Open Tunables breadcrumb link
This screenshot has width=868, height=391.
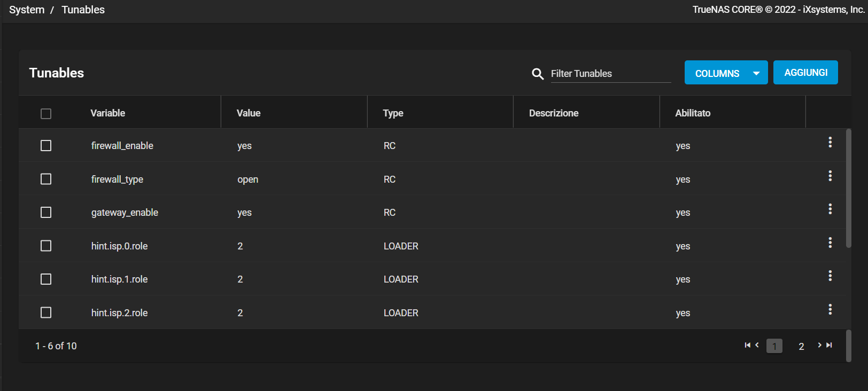83,10
